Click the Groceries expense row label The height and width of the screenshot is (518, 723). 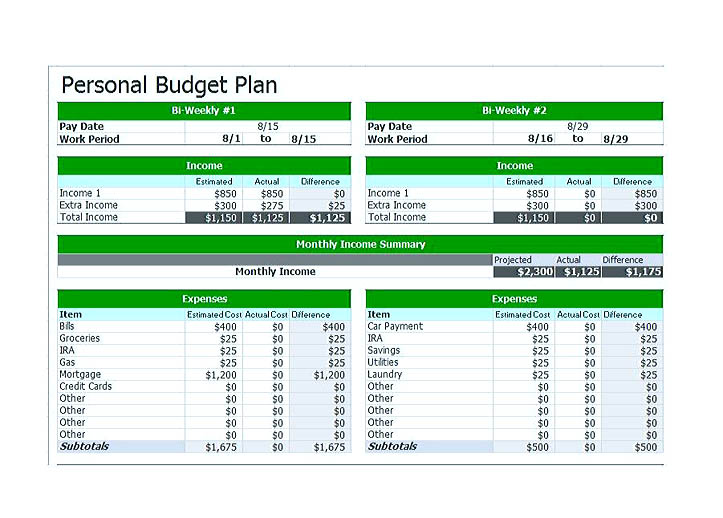coord(79,338)
